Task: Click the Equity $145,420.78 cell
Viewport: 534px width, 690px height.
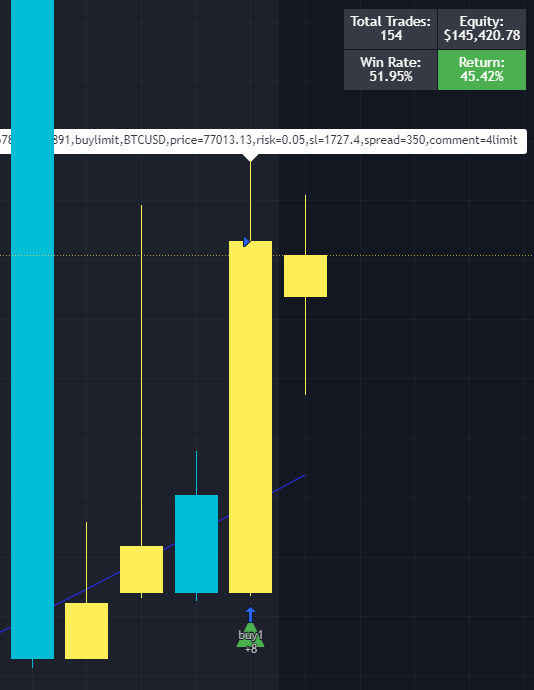Action: click(x=482, y=29)
